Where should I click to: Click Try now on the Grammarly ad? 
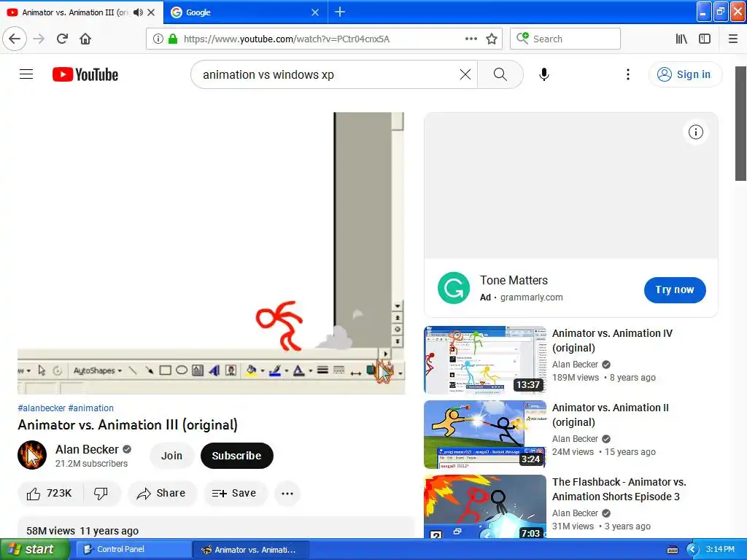675,289
